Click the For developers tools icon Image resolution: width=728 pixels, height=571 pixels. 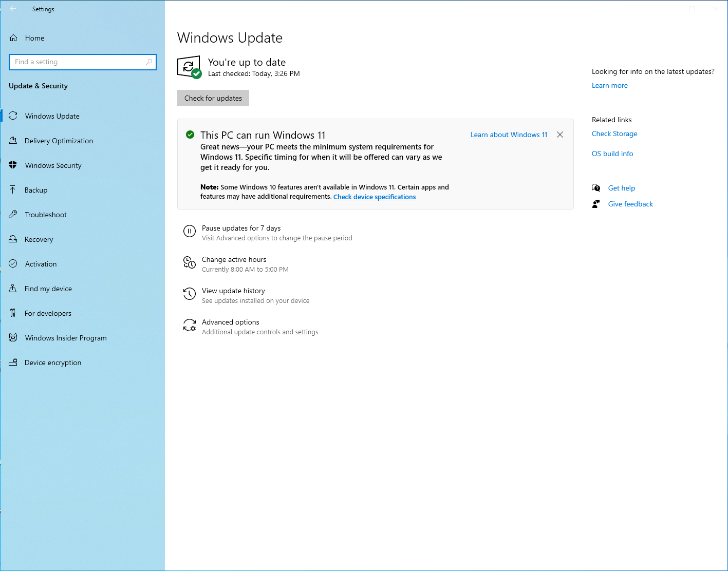tap(13, 313)
